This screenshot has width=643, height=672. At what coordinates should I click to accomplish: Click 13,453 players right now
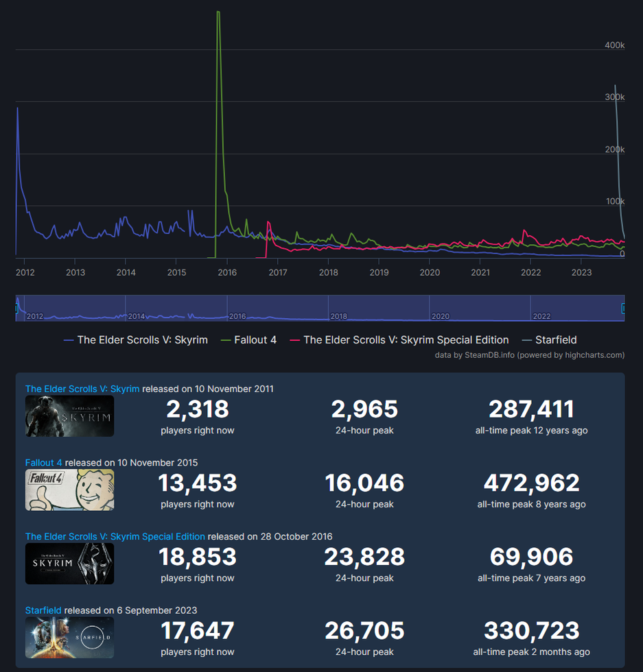point(198,483)
